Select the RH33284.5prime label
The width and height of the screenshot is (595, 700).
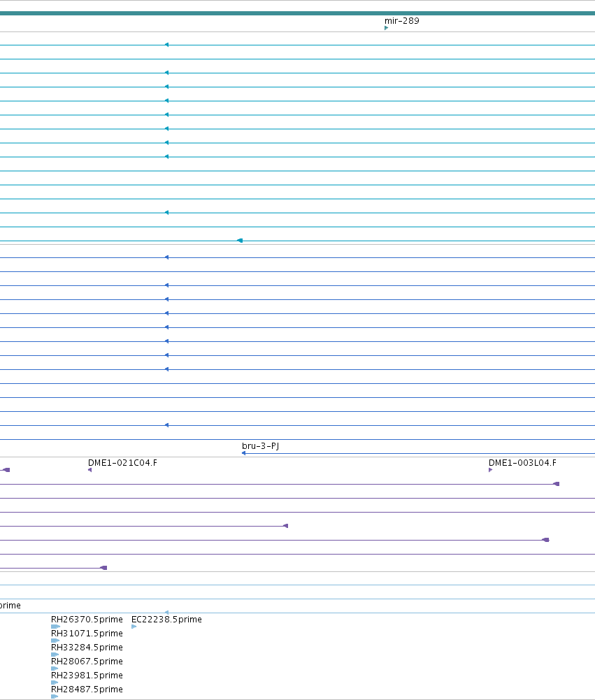87,647
